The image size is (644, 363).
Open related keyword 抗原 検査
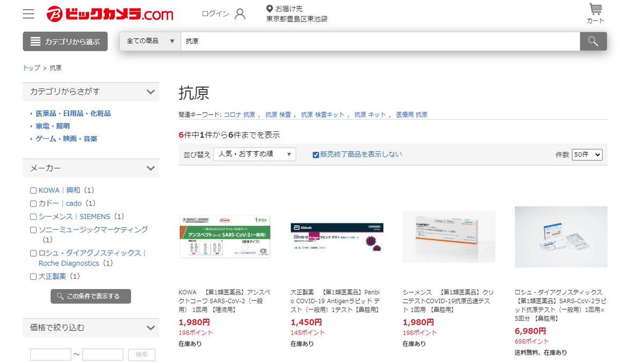point(278,115)
